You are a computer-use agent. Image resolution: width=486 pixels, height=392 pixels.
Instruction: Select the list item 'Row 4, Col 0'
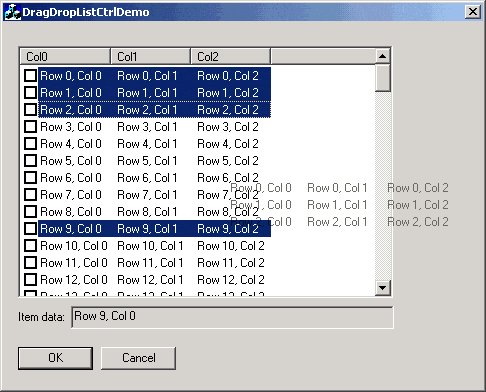point(71,144)
